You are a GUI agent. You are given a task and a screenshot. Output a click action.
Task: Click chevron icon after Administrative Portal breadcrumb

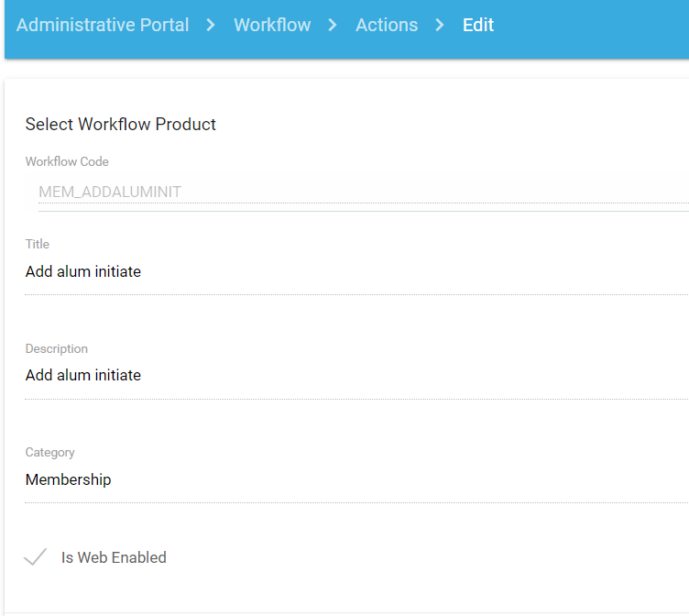pos(212,26)
